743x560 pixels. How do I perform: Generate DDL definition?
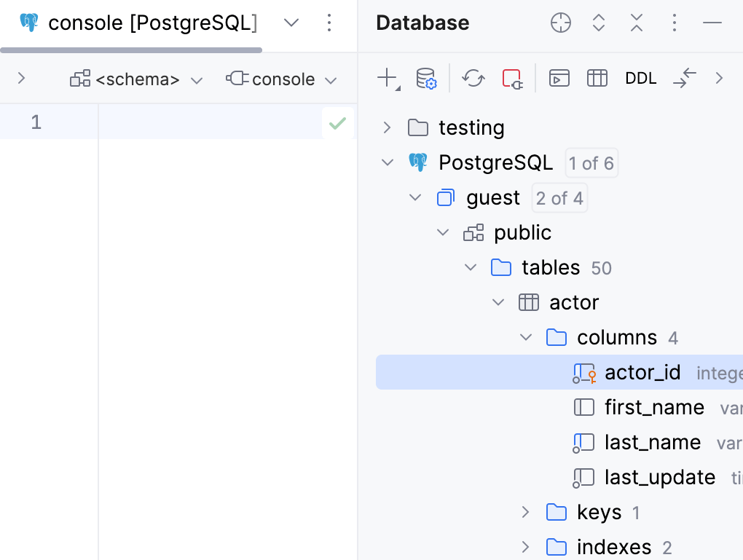pyautogui.click(x=640, y=78)
